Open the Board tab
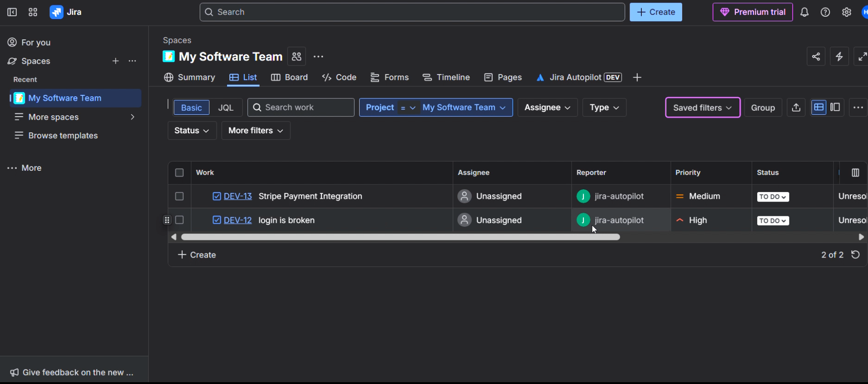Viewport: 868px width, 384px height. tap(289, 78)
